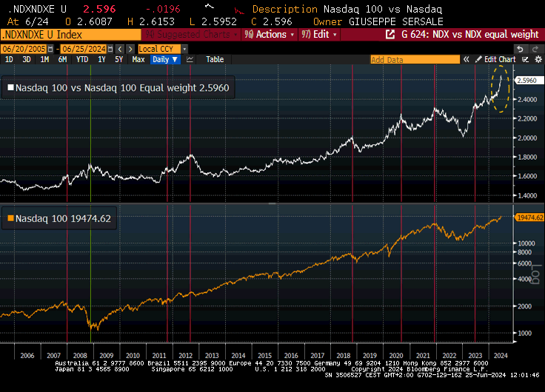Click the undo arrow icon
The image size is (545, 392).
(x=520, y=49)
